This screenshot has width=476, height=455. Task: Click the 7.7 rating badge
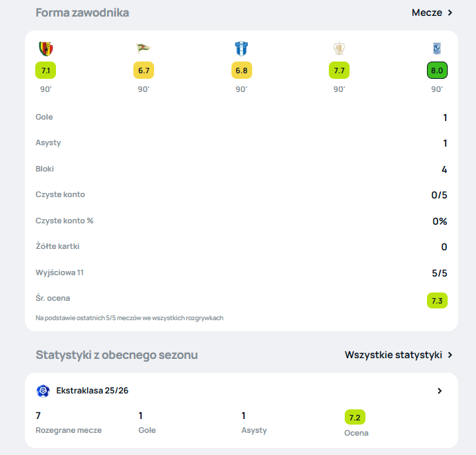[x=339, y=71]
